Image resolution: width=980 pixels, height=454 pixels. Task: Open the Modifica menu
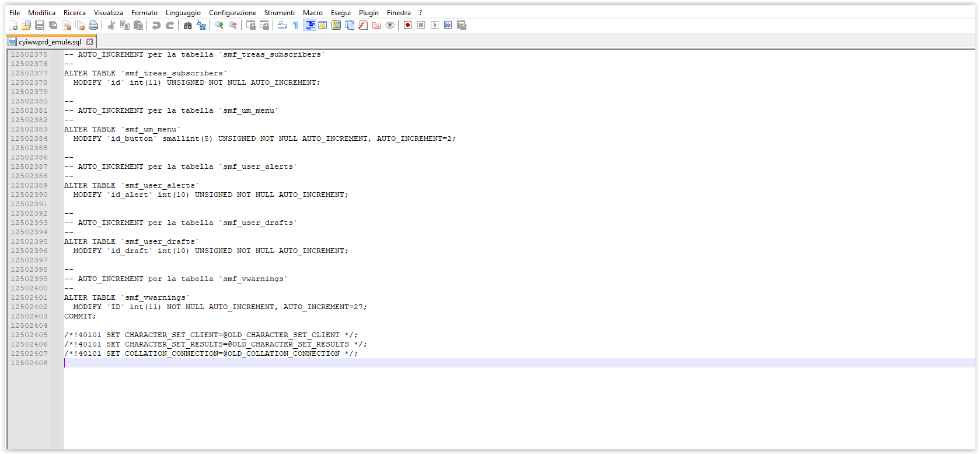41,12
